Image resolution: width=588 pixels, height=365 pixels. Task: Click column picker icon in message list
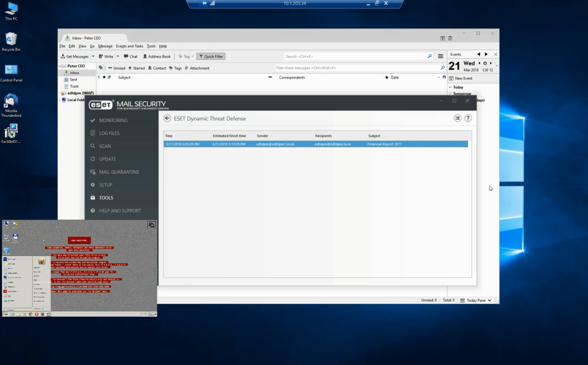click(444, 77)
